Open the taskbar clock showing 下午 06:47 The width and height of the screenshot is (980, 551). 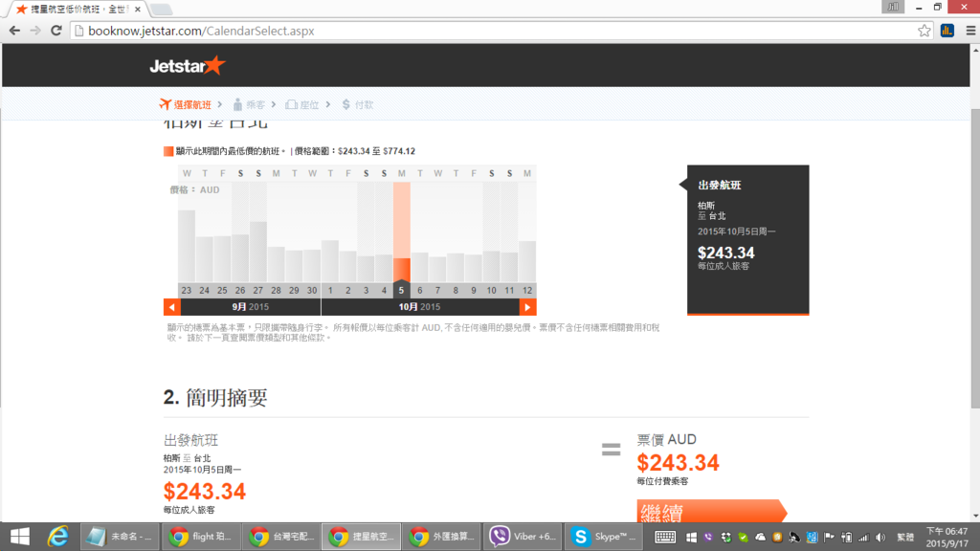point(947,538)
